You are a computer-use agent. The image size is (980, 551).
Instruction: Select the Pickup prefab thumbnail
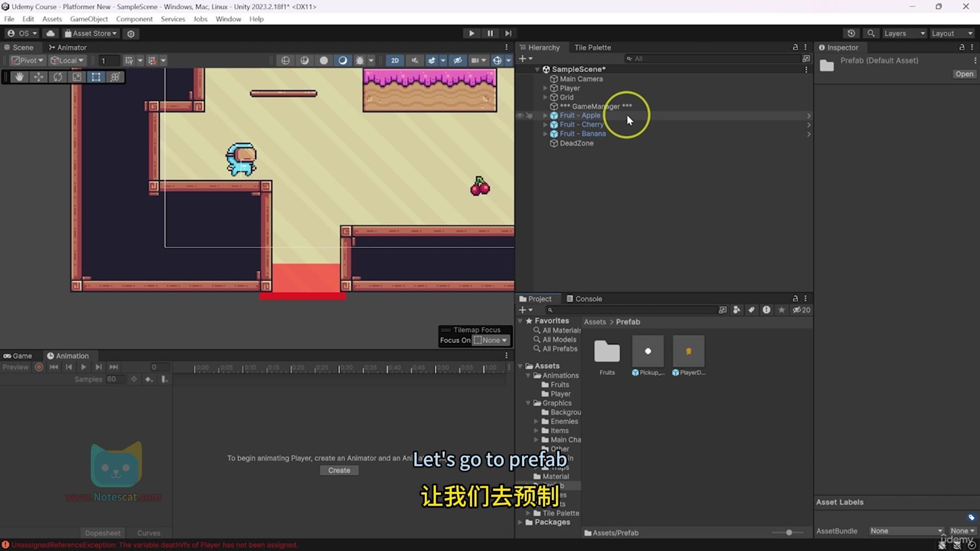click(648, 356)
